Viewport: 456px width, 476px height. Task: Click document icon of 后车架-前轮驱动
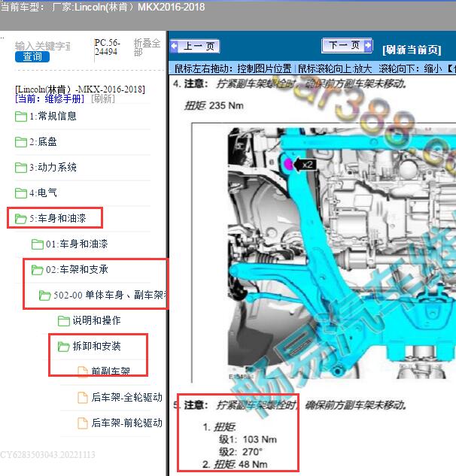pos(83,423)
